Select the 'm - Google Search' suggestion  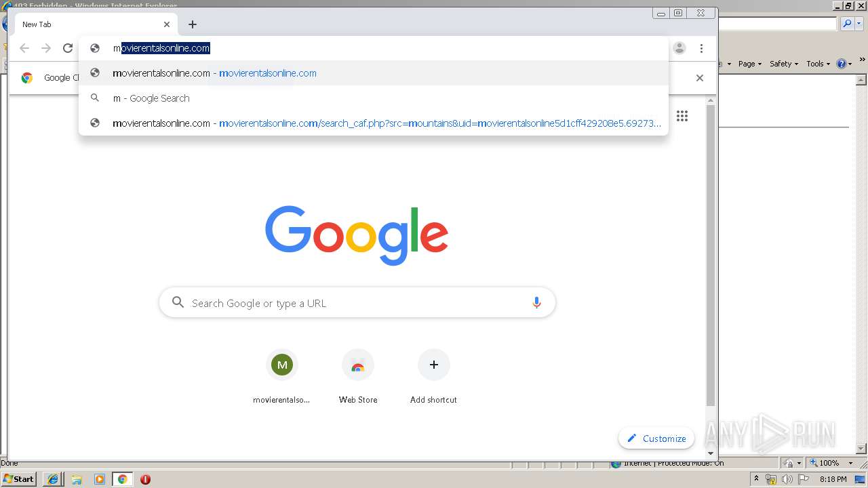374,98
